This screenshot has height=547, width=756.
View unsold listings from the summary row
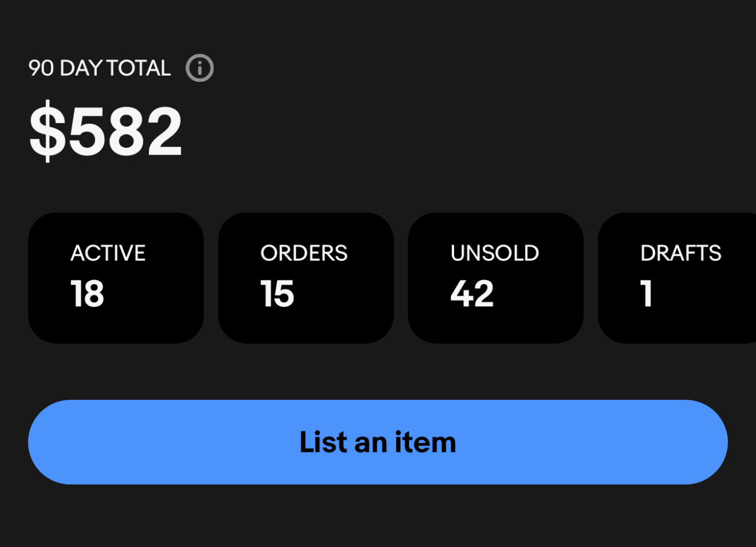(495, 278)
